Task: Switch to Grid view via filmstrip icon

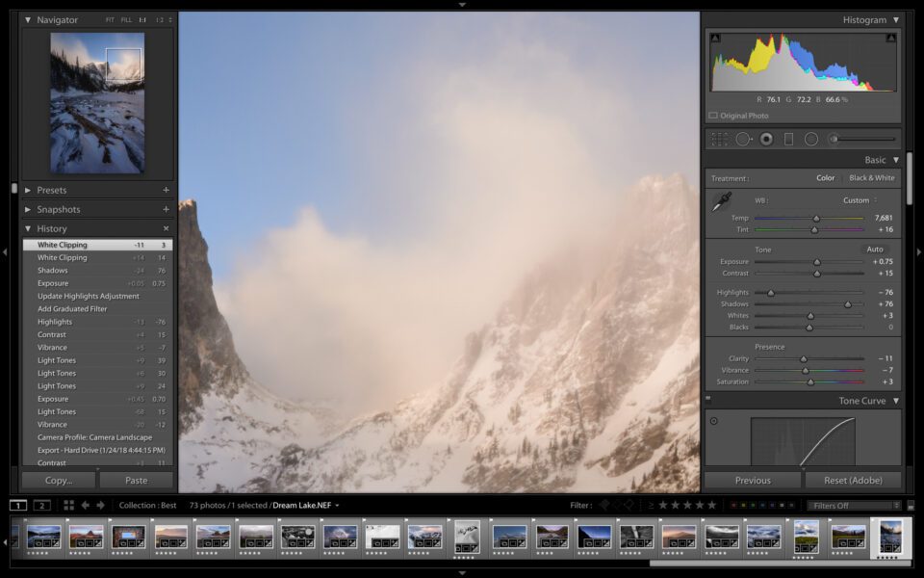Action: pyautogui.click(x=69, y=506)
